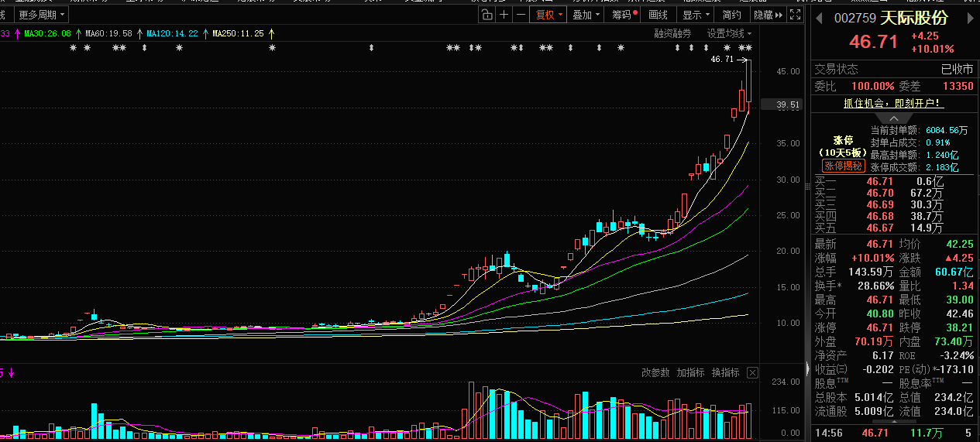Click 委比 100.00% value
Screen dimensions: 980x442
872,86
